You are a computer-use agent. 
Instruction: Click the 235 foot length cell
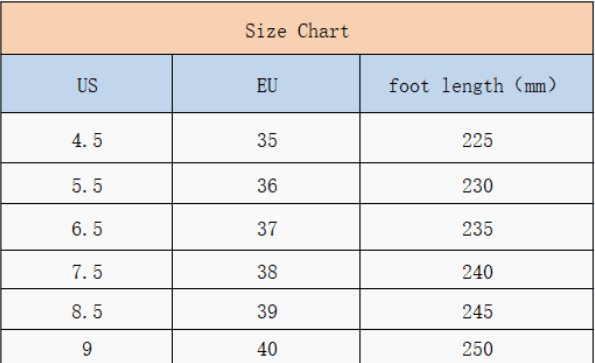click(477, 227)
